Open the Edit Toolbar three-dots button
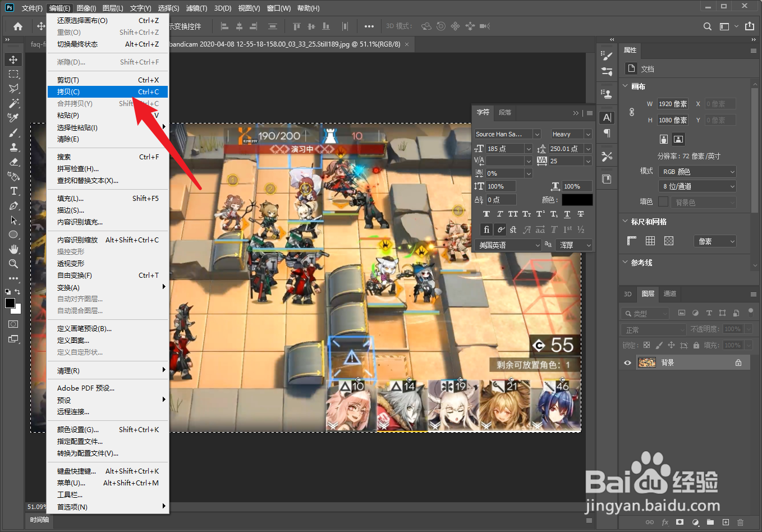762x532 pixels. click(13, 278)
